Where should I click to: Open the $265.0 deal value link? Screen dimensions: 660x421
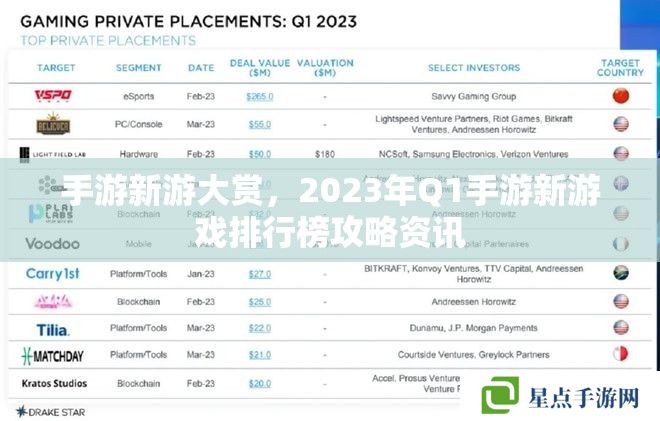coord(260,96)
